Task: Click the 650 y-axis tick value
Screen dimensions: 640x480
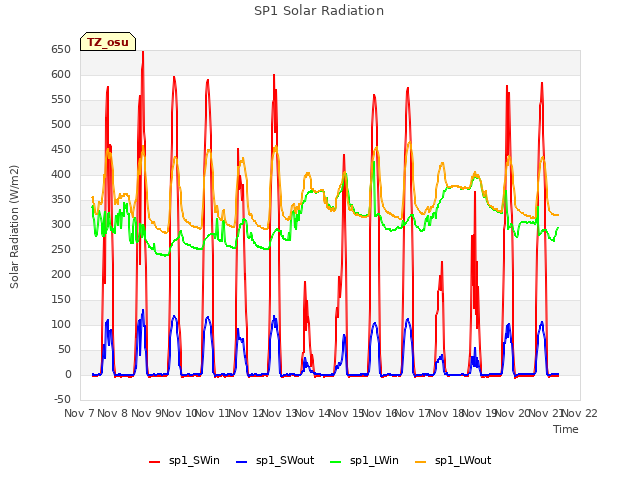Action: (61, 50)
